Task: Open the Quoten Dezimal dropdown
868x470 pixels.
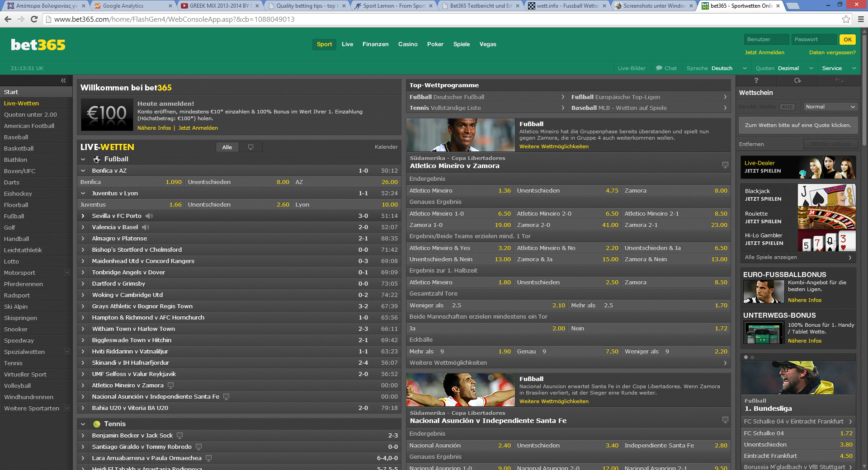Action: (784, 68)
